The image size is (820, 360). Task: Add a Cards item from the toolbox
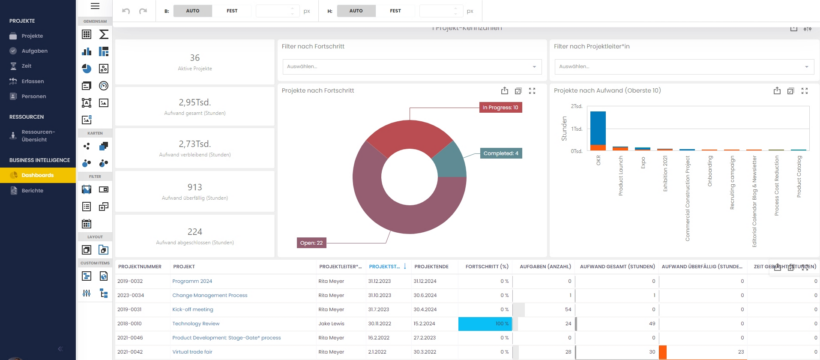click(x=87, y=86)
